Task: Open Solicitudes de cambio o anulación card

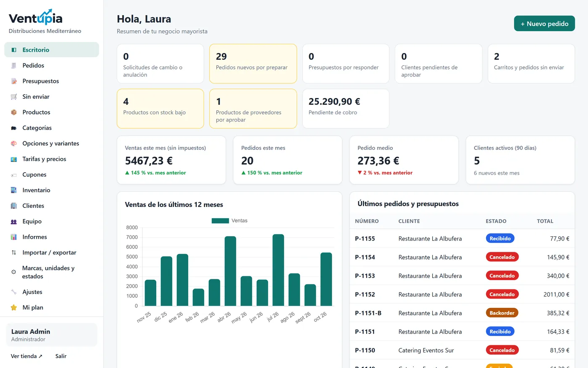Action: point(160,64)
